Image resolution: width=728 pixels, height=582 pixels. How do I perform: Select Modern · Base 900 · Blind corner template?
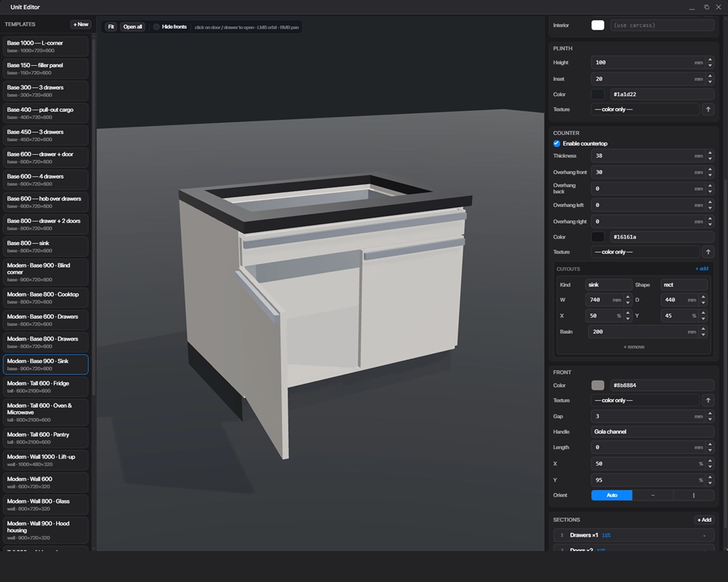pyautogui.click(x=45, y=272)
